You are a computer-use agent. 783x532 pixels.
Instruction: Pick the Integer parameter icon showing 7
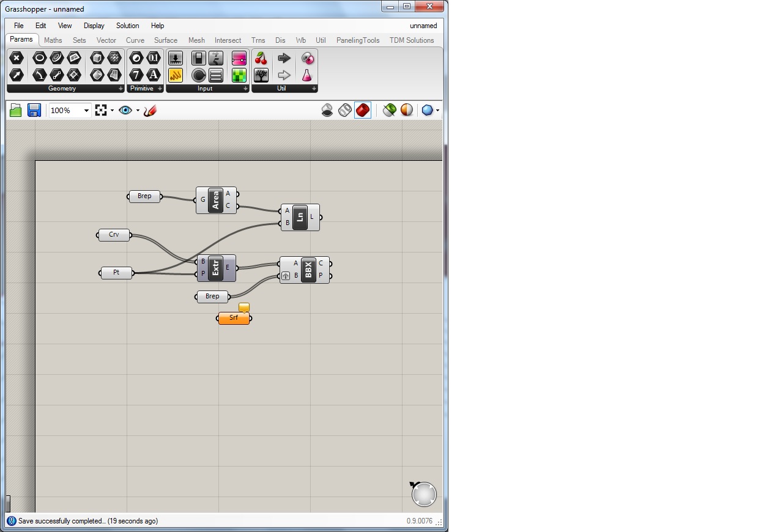[136, 75]
